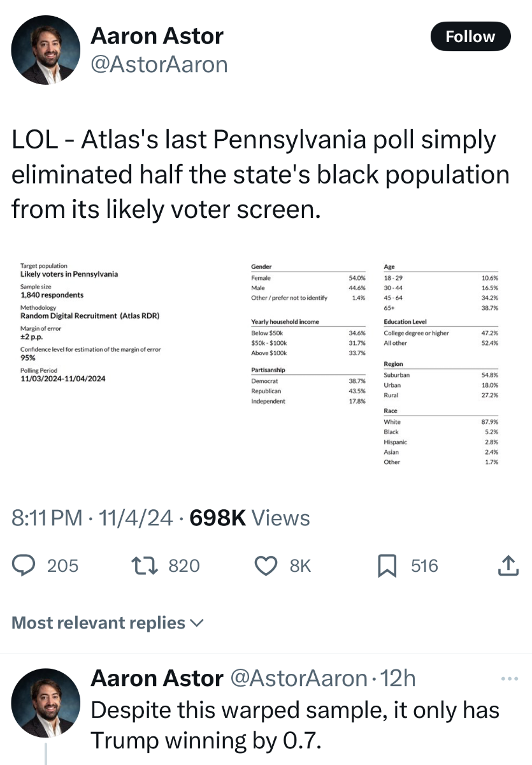Open the @AstorAaron handle link in header
The height and width of the screenshot is (765, 532).
click(x=159, y=64)
